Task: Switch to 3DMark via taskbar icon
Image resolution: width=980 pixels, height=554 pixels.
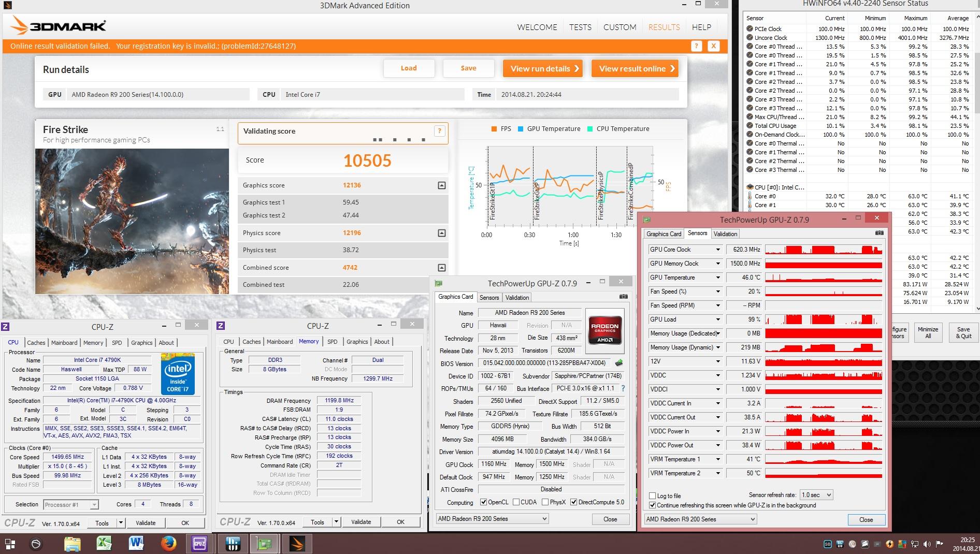Action: [x=297, y=544]
